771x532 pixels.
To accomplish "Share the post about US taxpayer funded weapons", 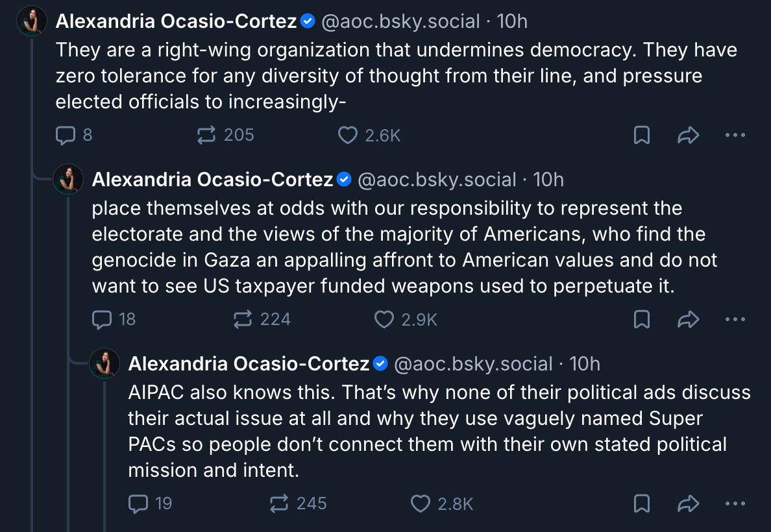I will point(688,319).
